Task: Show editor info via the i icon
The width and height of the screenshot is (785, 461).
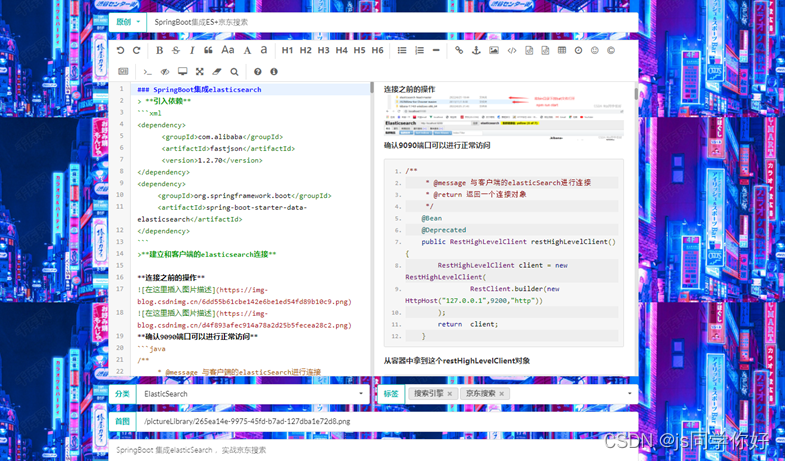Action: coord(274,72)
